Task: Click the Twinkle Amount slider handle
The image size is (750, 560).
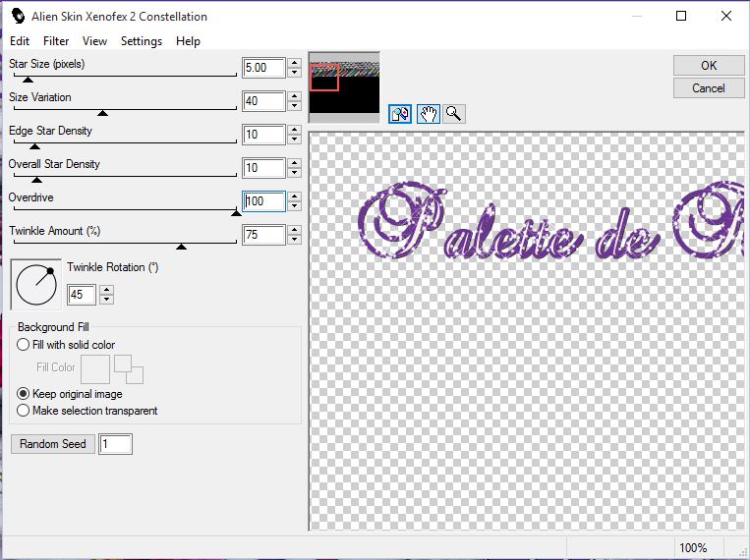Action: [181, 247]
